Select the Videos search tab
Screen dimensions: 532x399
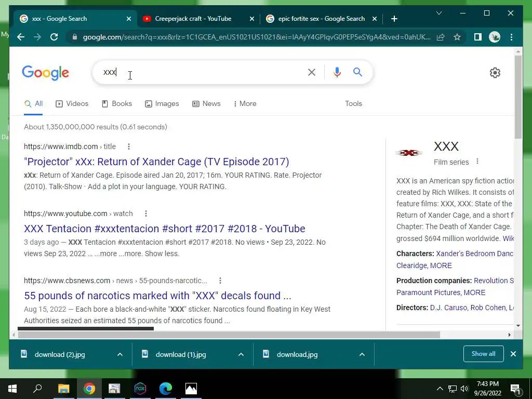(72, 104)
